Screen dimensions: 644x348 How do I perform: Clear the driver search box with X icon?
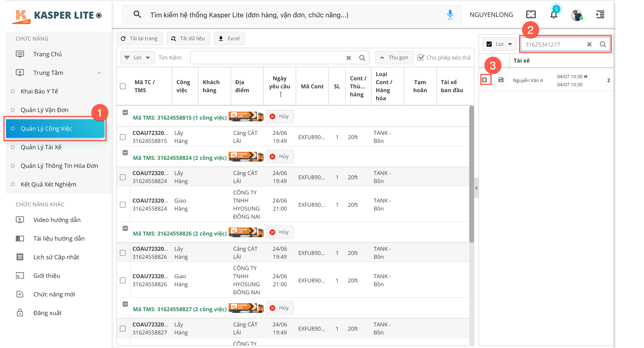pyautogui.click(x=589, y=44)
